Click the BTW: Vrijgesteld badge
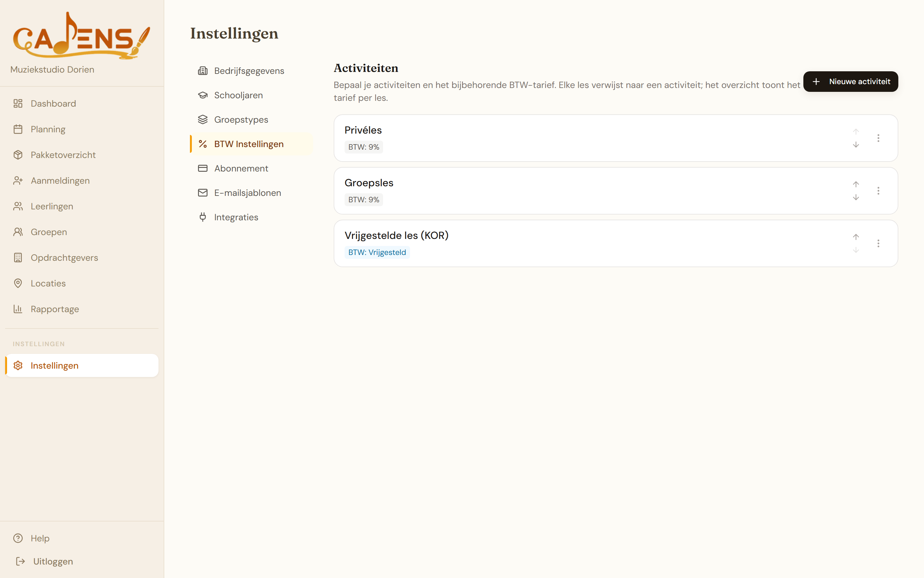924x578 pixels. click(x=377, y=252)
